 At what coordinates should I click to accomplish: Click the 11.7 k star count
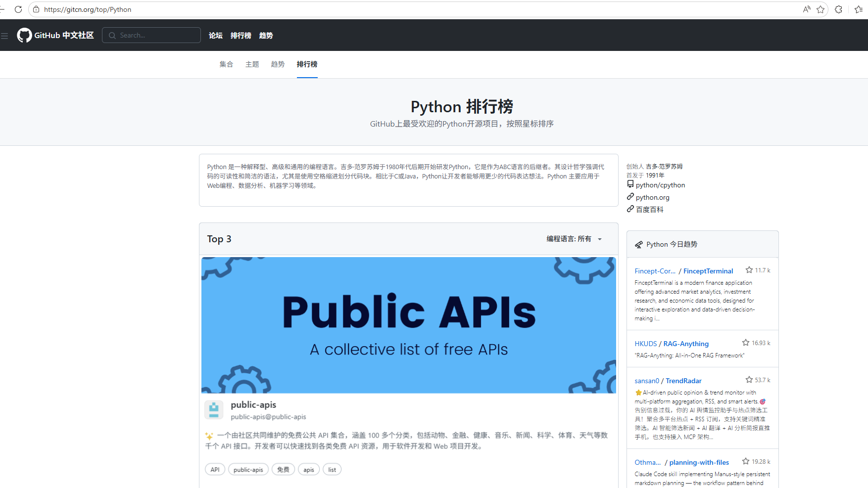(x=763, y=270)
